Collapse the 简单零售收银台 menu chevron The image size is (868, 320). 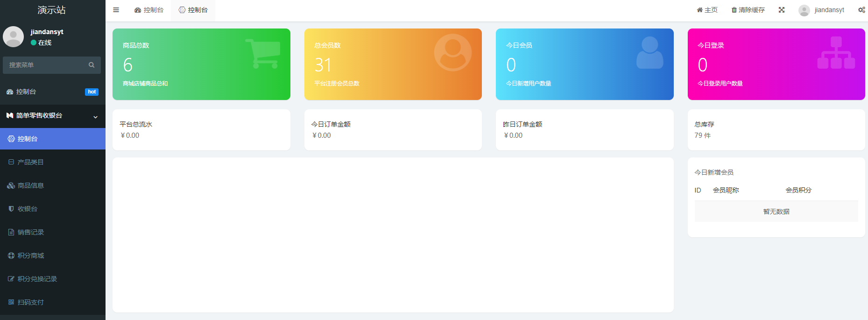click(x=96, y=117)
